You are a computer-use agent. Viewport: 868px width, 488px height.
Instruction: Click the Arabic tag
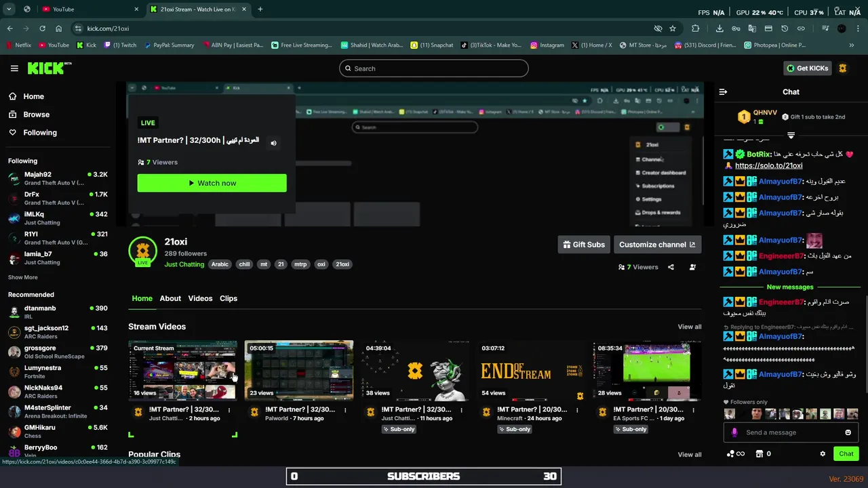click(220, 264)
